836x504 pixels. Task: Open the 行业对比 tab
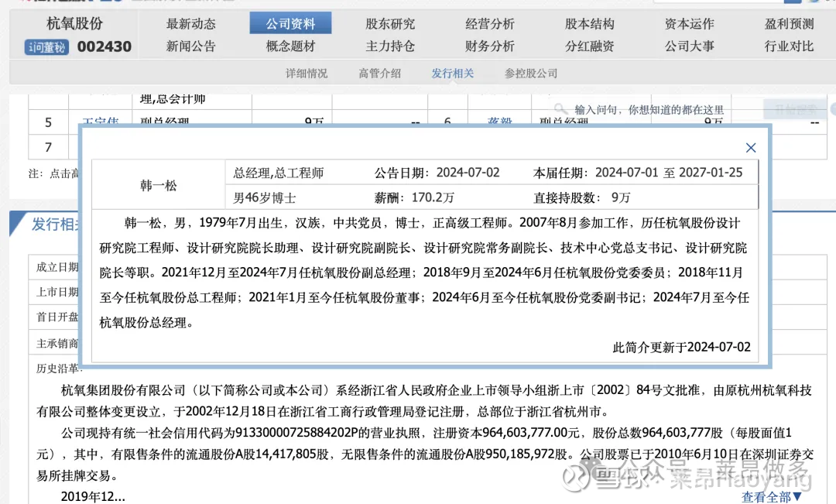pos(789,46)
